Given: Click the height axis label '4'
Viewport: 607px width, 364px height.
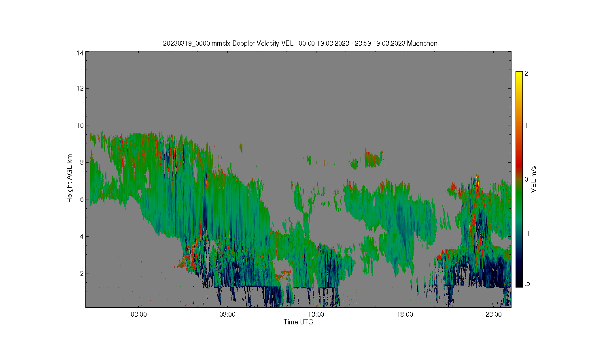Looking at the screenshot, I should [82, 236].
